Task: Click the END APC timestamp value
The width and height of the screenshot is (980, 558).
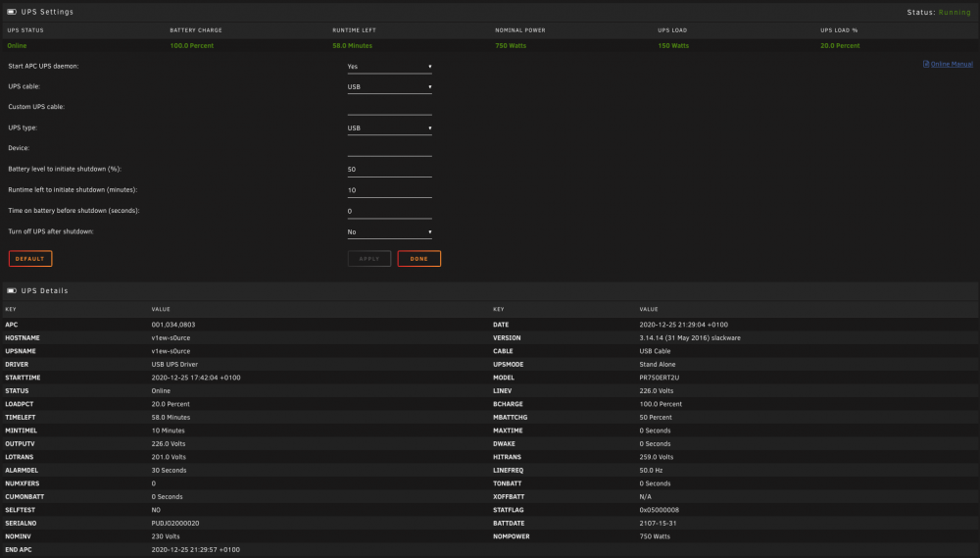Action: 196,550
